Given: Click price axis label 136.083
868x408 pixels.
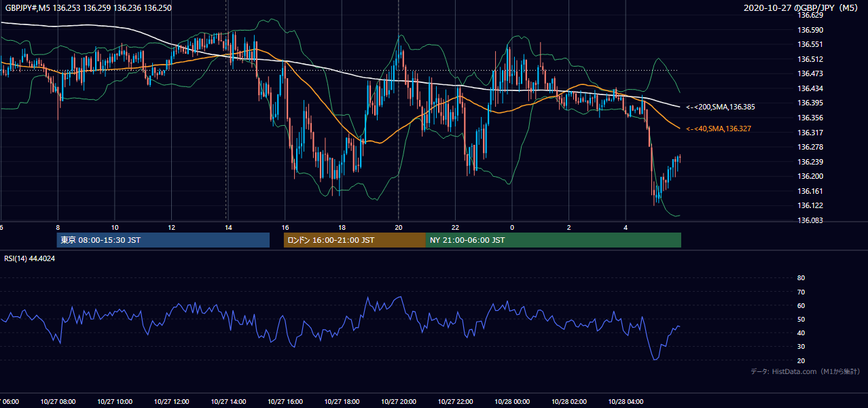Looking at the screenshot, I should tap(810, 220).
